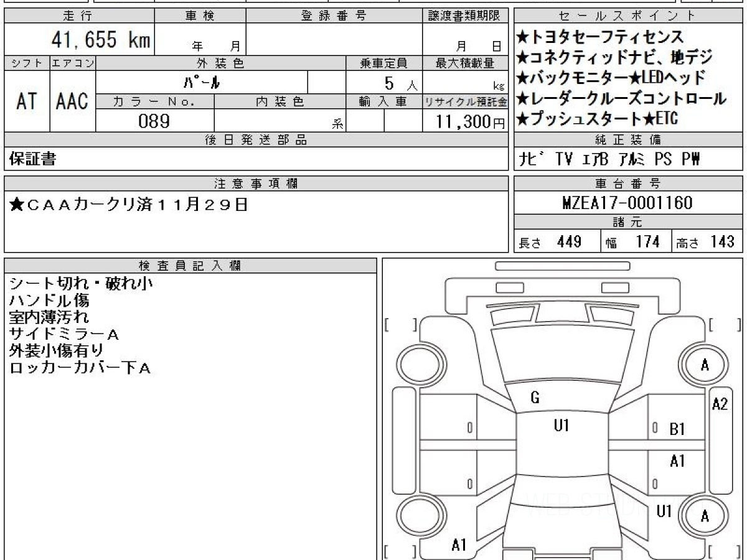The height and width of the screenshot is (560, 747).
Task: Select chassis number MZEA17-0001160
Action: [627, 203]
